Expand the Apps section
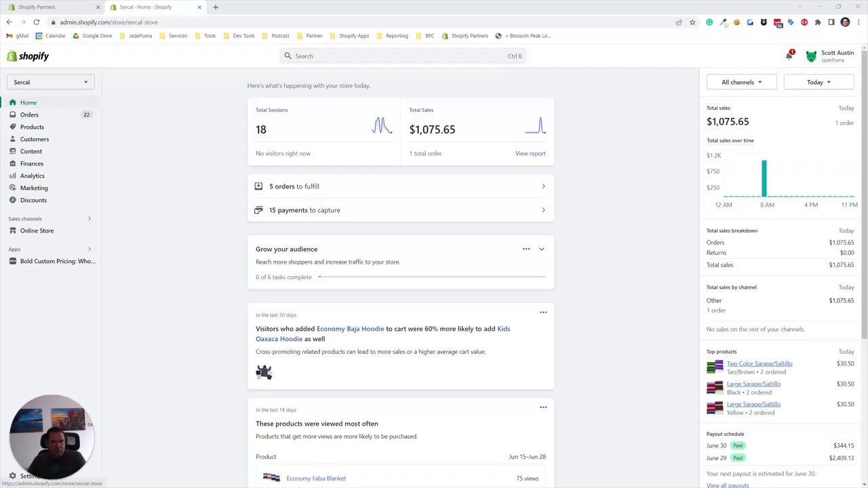 pos(89,249)
